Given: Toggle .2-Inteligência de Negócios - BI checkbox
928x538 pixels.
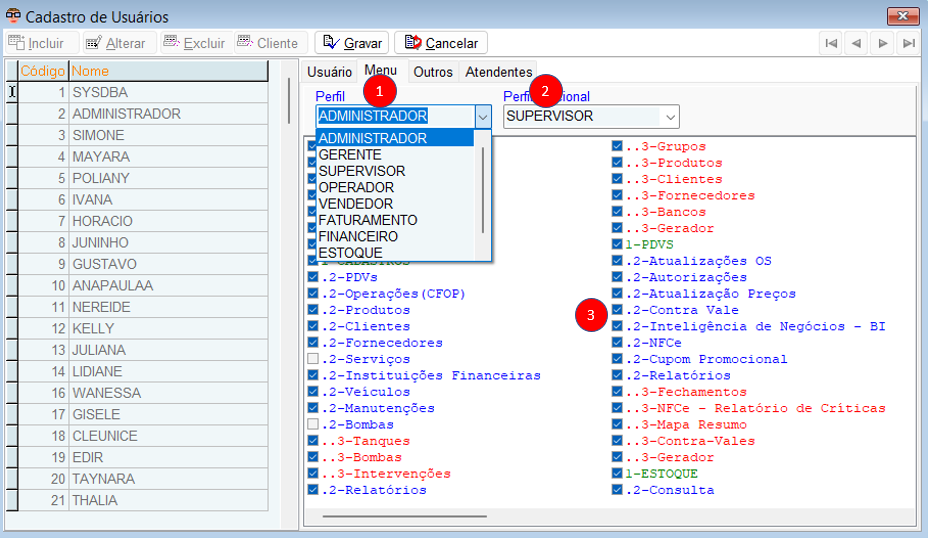Looking at the screenshot, I should (x=617, y=326).
